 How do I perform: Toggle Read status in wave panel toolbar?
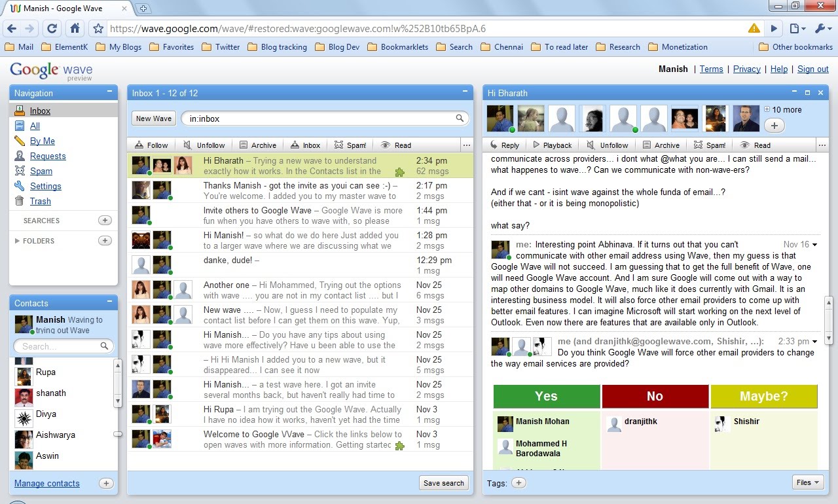point(756,145)
